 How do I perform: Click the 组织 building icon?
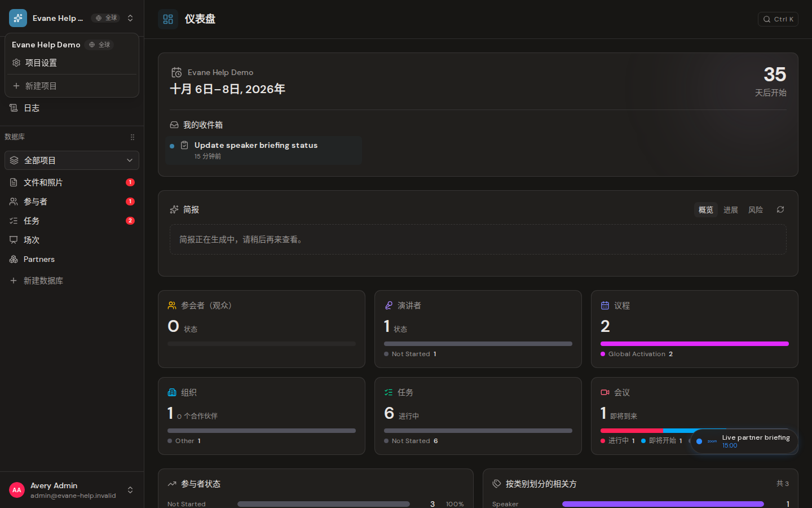(x=172, y=392)
